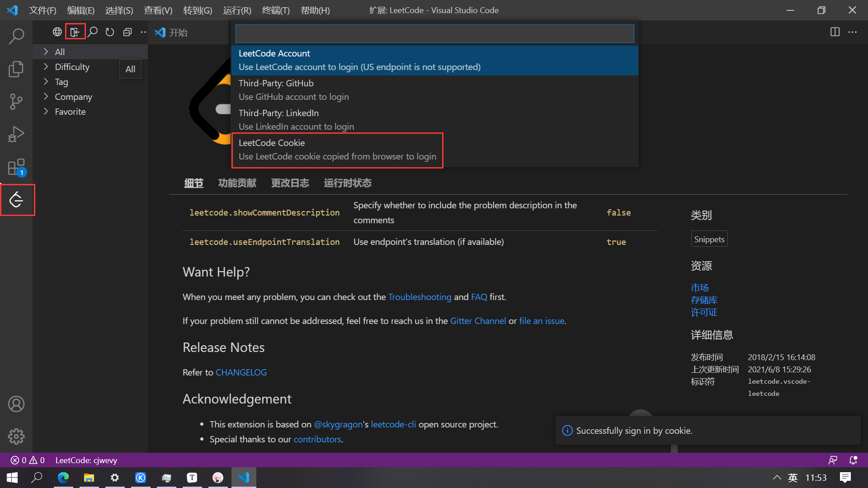Click the collapse all icon in LeetCode panel

127,32
